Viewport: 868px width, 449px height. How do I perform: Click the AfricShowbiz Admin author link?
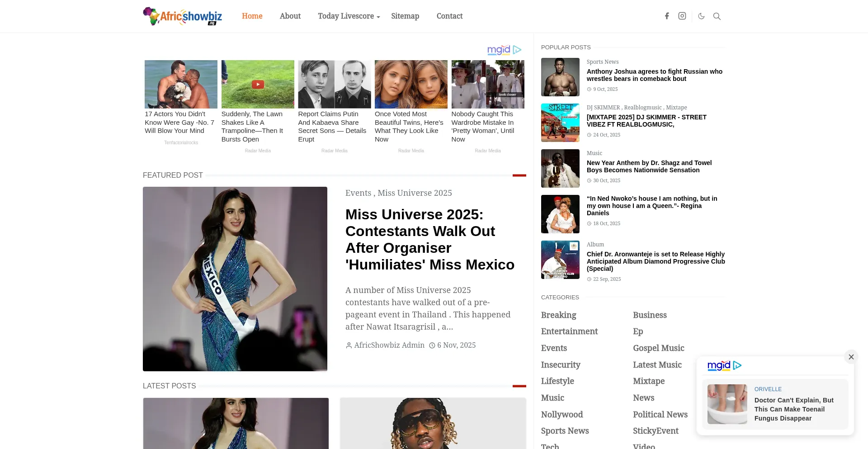389,345
